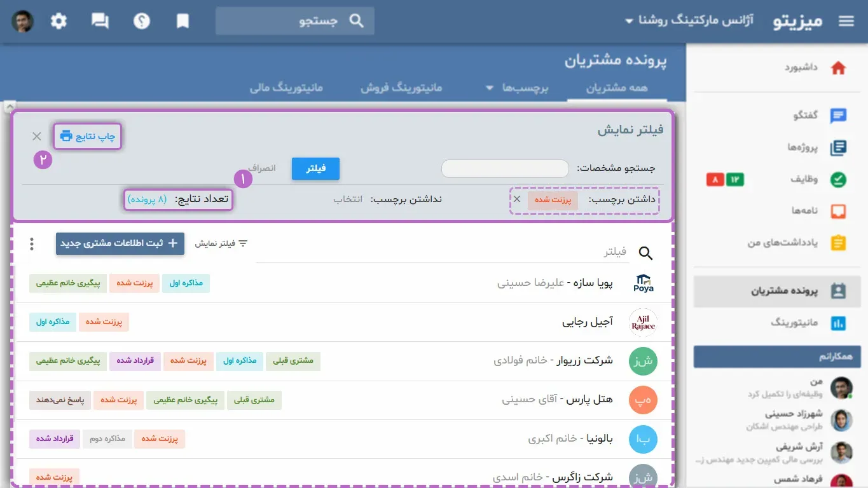Switch to the همه مشتریان tab
Image resolution: width=868 pixels, height=488 pixels.
[x=617, y=88]
